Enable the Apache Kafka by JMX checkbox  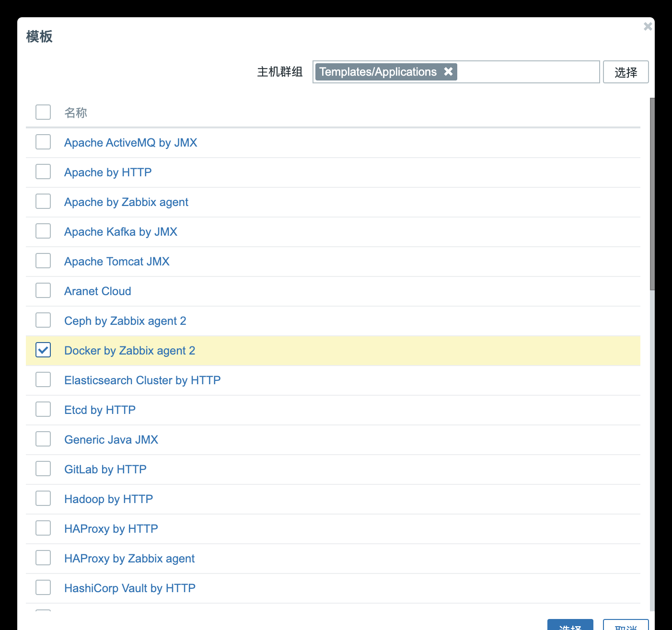point(43,231)
